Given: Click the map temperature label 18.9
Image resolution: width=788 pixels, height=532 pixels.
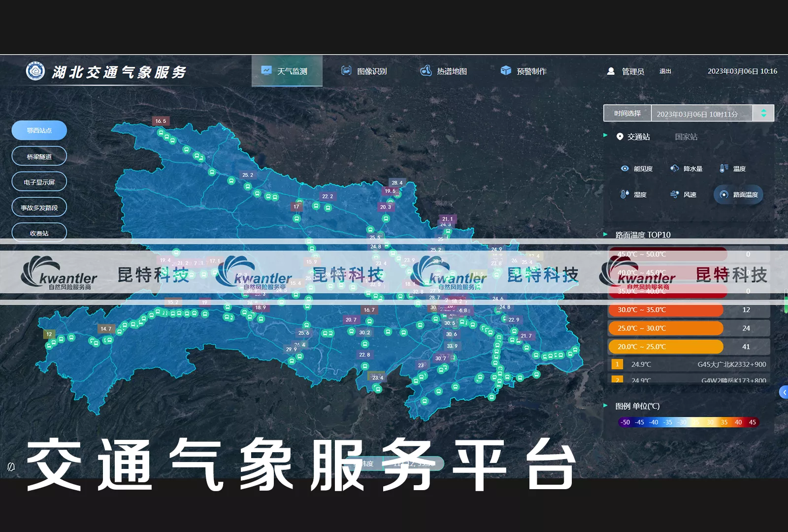Looking at the screenshot, I should click(261, 307).
